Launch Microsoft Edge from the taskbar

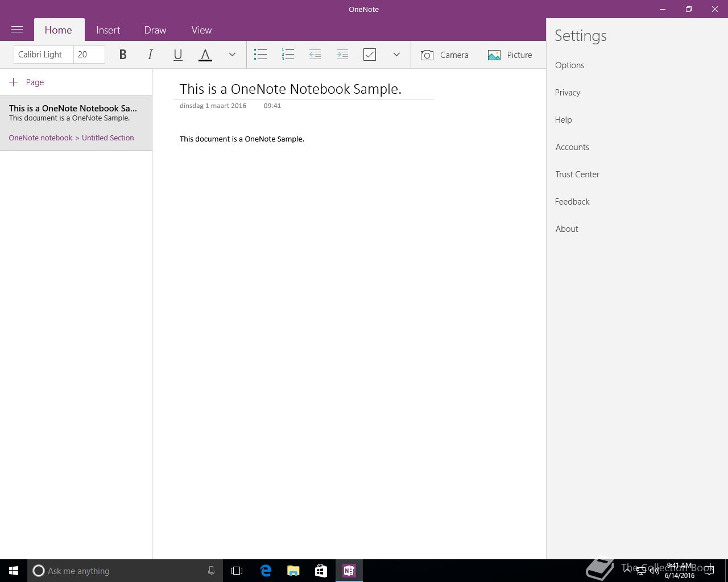(x=266, y=571)
